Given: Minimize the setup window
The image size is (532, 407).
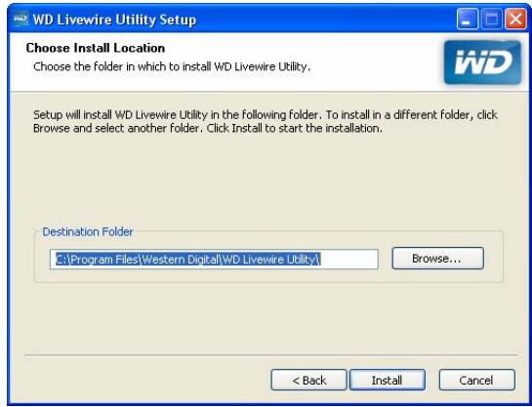Looking at the screenshot, I should click(468, 19).
